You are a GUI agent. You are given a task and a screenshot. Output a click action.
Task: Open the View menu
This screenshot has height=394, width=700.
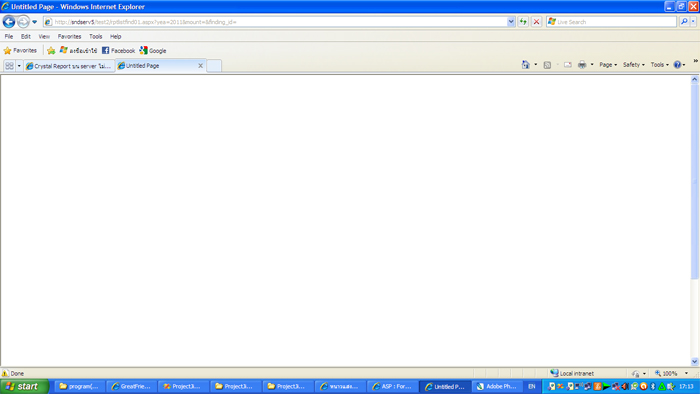click(x=44, y=37)
